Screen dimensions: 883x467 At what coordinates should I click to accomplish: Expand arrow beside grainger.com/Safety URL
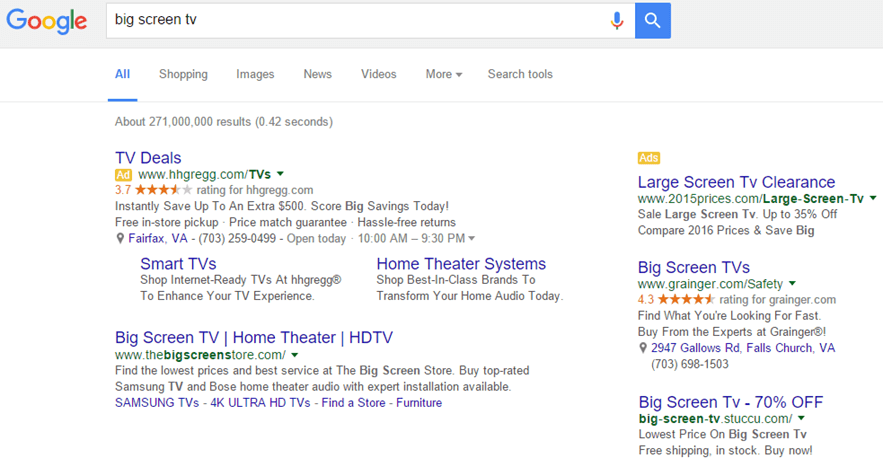tap(792, 284)
